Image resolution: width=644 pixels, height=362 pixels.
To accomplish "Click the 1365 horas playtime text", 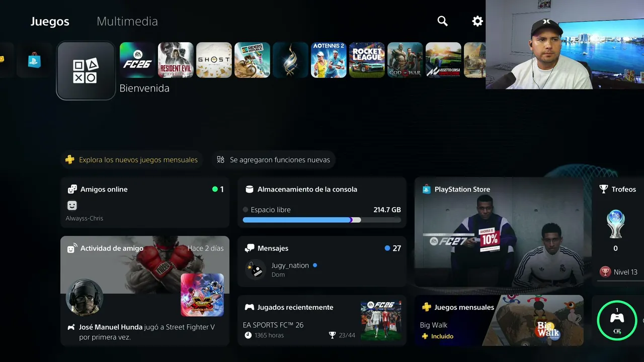I will 269,335.
